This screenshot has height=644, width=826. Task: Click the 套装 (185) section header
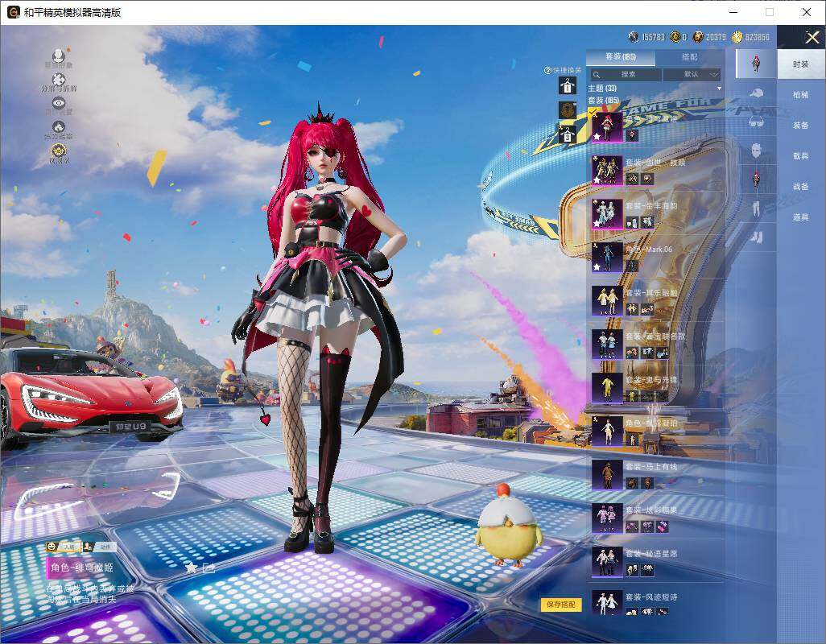coord(603,100)
